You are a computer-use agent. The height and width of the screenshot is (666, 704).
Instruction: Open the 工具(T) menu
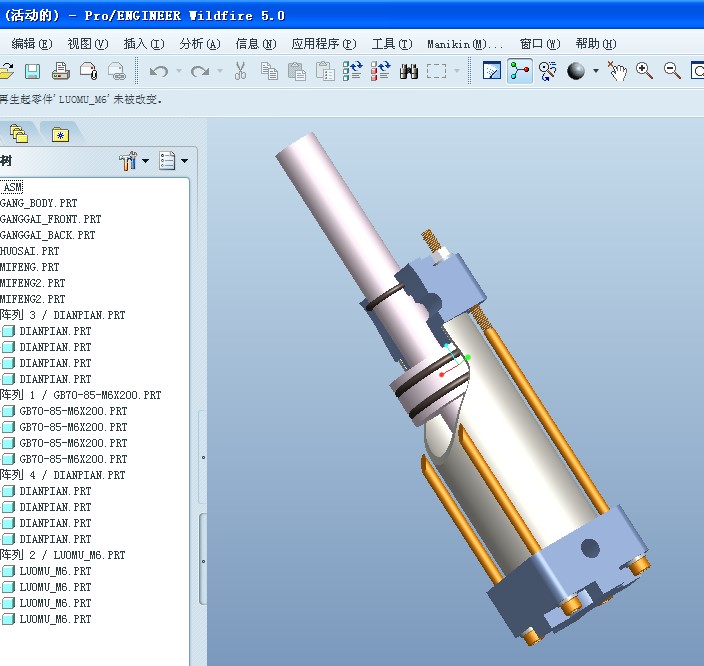click(x=392, y=44)
